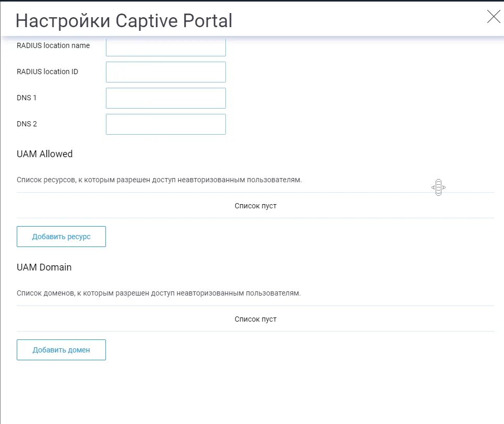
Task: Click Список пуст under UAM Allowed
Action: point(256,206)
